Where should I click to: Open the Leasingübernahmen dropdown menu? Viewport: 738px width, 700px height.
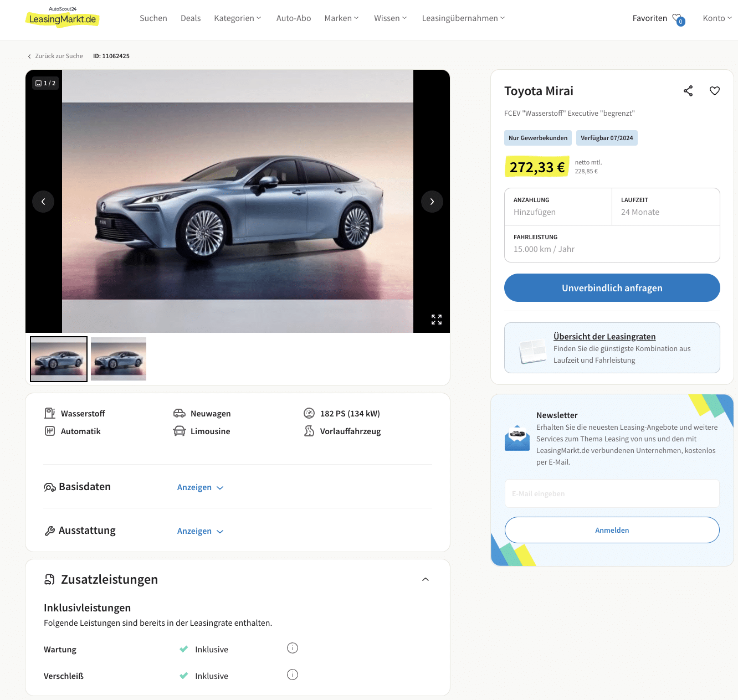pos(464,18)
